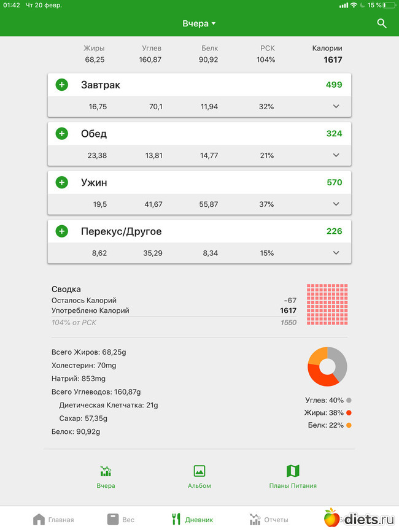Add food to Обед with plus icon

click(x=62, y=133)
